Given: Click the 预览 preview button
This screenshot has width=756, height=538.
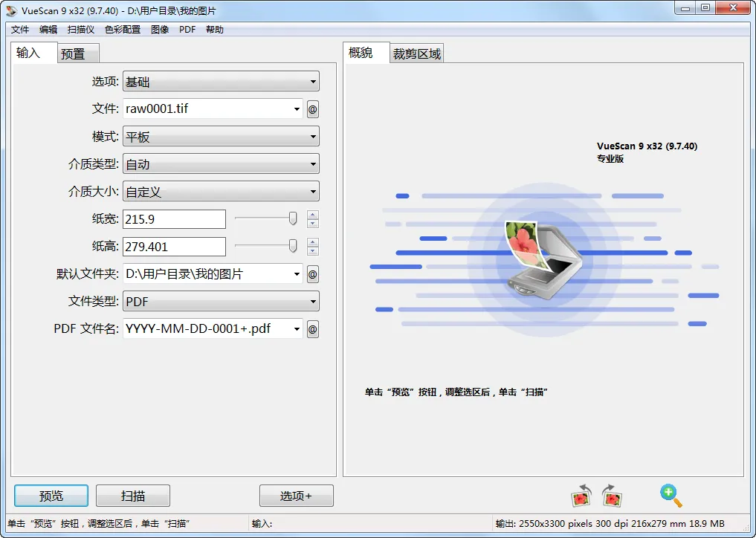Looking at the screenshot, I should 51,495.
